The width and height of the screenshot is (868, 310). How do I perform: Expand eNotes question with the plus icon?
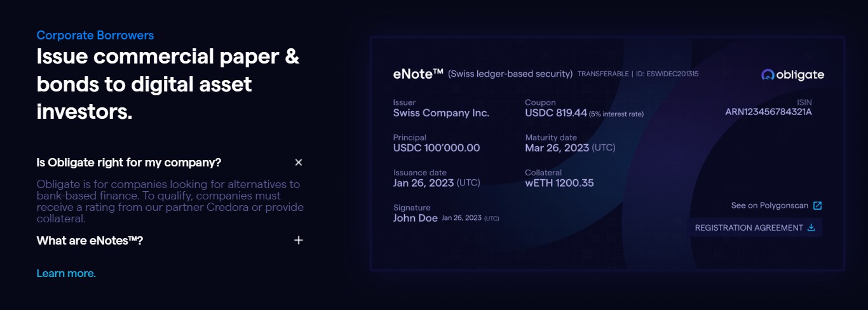coord(299,240)
